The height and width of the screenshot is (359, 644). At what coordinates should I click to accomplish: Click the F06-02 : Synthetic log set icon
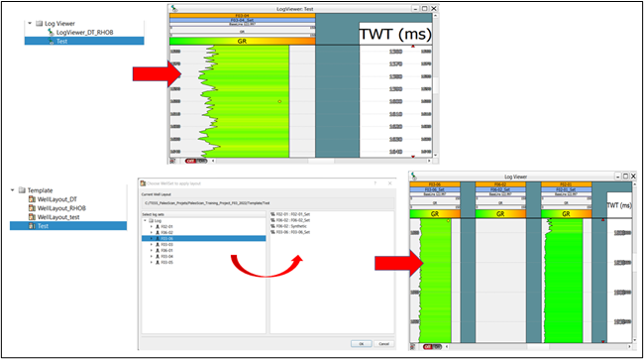pyautogui.click(x=273, y=226)
